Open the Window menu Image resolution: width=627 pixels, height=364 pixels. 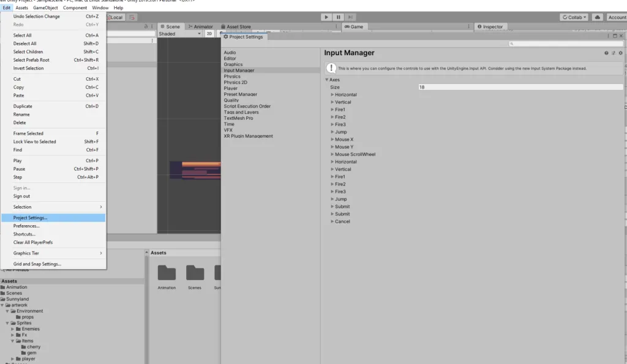pos(100,7)
